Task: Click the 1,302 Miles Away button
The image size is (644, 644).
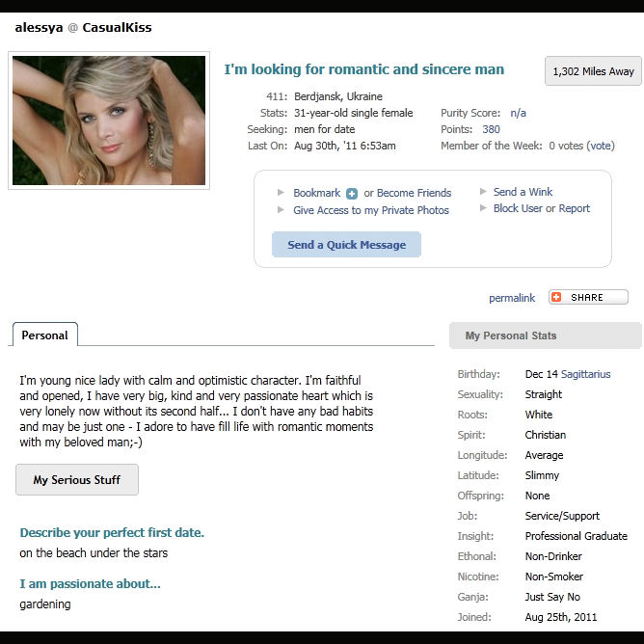Action: tap(593, 71)
